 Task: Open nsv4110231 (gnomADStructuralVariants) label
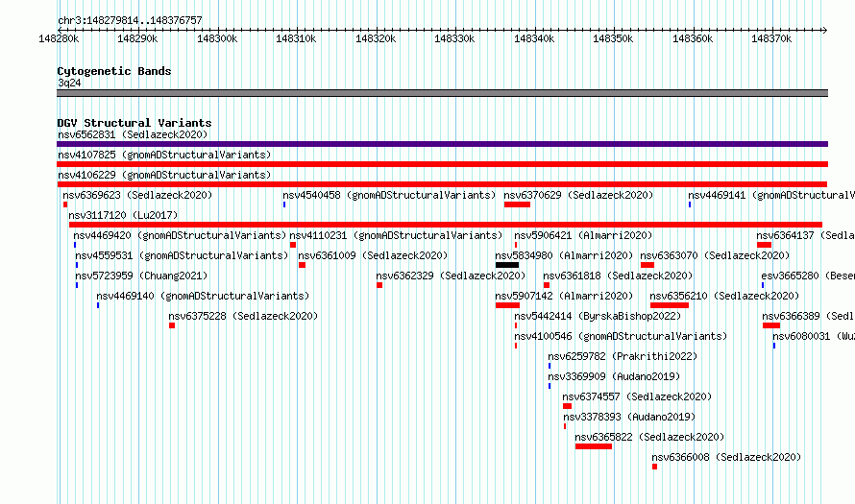[x=396, y=235]
